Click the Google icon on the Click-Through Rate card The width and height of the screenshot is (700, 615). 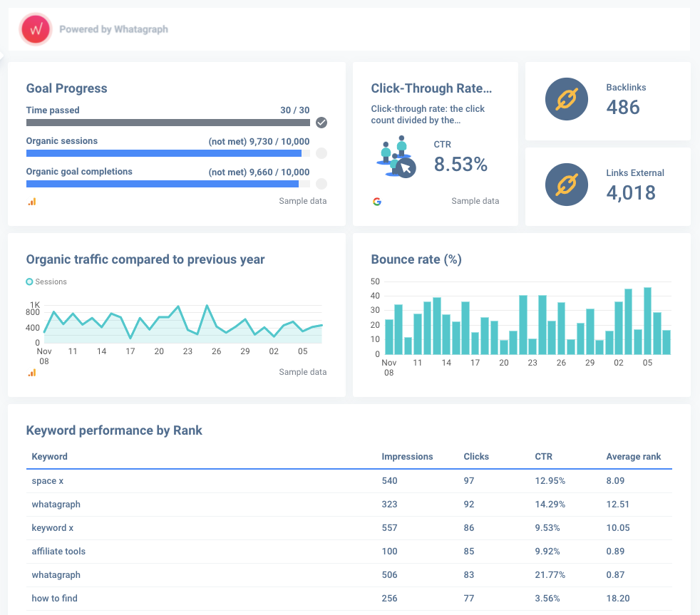coord(377,201)
